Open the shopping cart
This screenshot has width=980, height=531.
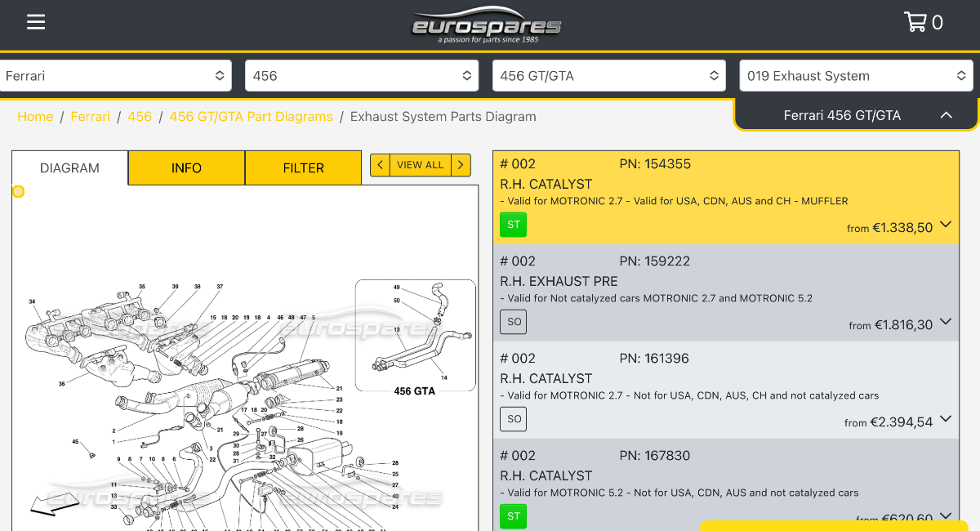click(x=923, y=22)
